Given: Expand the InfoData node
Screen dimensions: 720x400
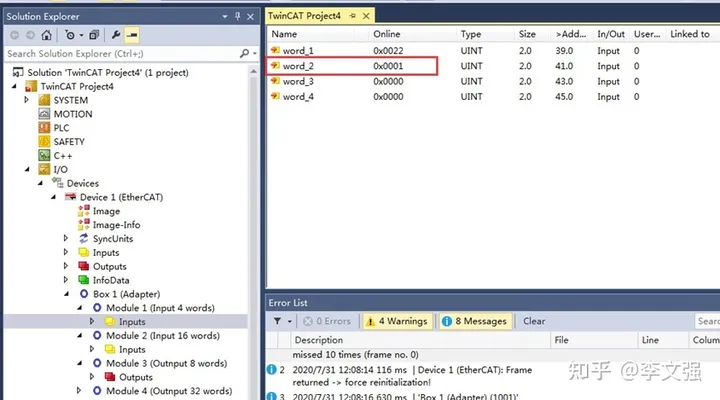Looking at the screenshot, I should [x=66, y=279].
